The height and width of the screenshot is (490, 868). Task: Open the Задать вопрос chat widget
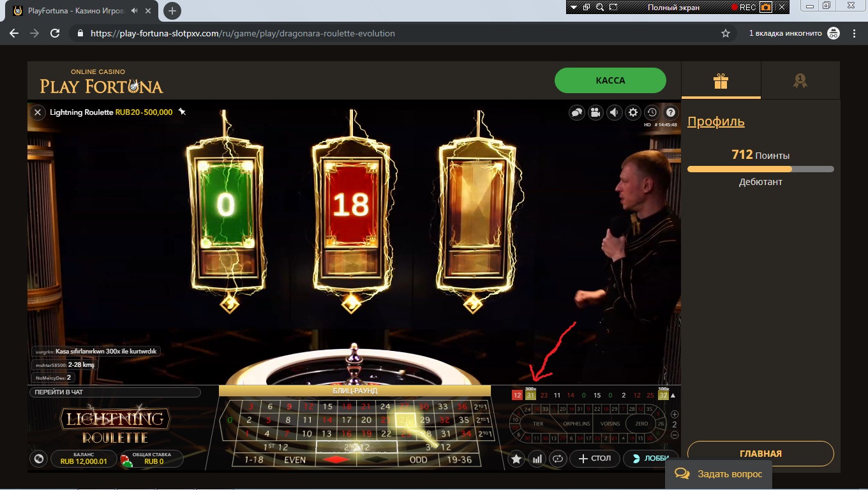coord(719,474)
